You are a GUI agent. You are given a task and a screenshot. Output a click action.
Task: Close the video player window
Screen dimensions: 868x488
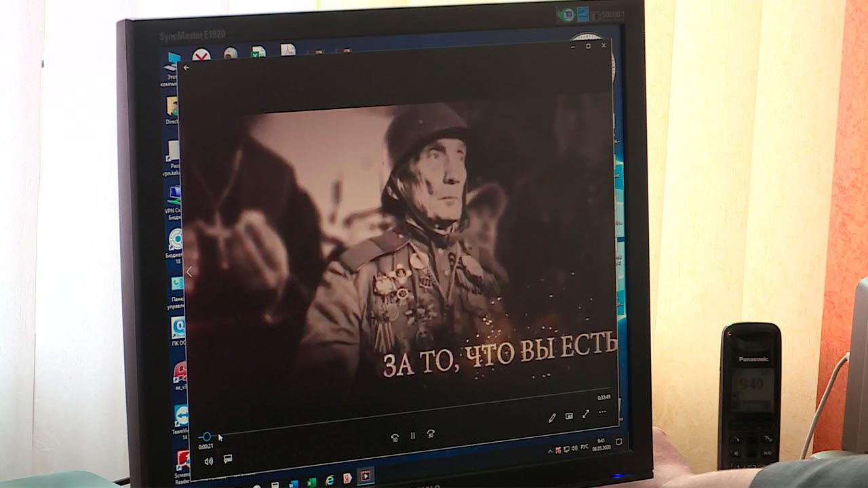604,45
